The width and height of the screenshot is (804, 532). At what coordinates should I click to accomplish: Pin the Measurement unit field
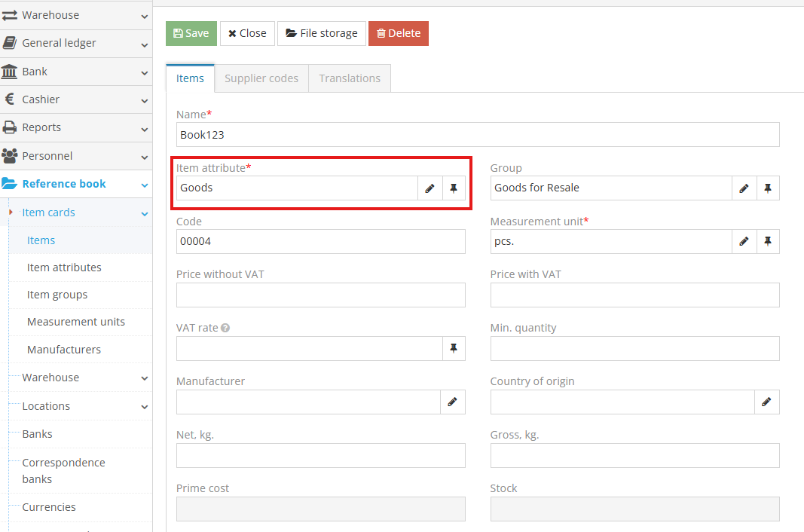(x=769, y=241)
